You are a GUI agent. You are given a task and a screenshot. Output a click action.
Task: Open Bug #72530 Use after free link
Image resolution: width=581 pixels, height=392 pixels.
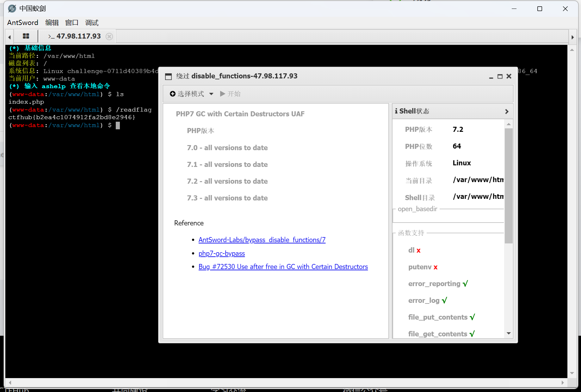[283, 267]
